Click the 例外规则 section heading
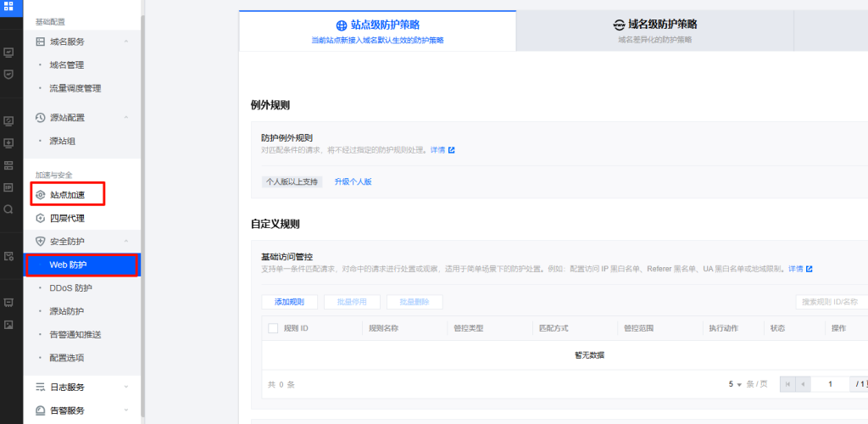 coord(270,106)
